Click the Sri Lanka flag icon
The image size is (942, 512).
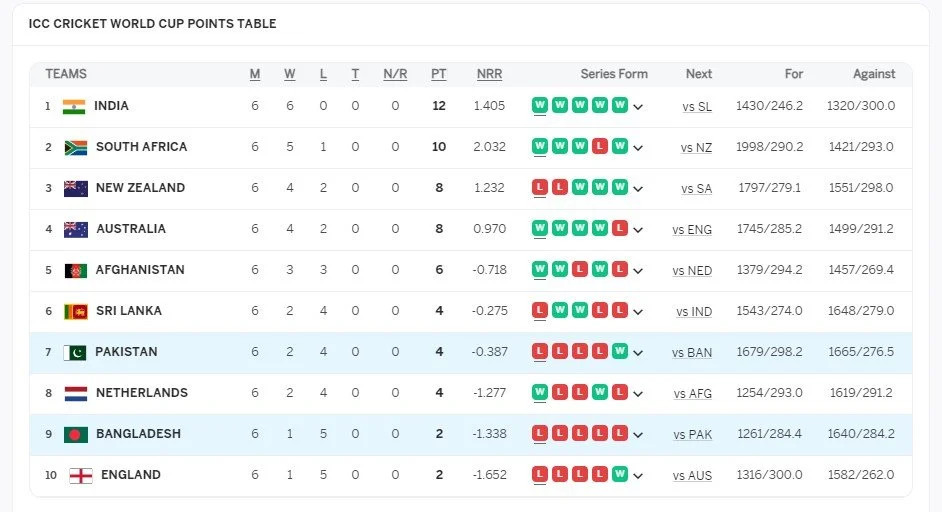coord(76,311)
